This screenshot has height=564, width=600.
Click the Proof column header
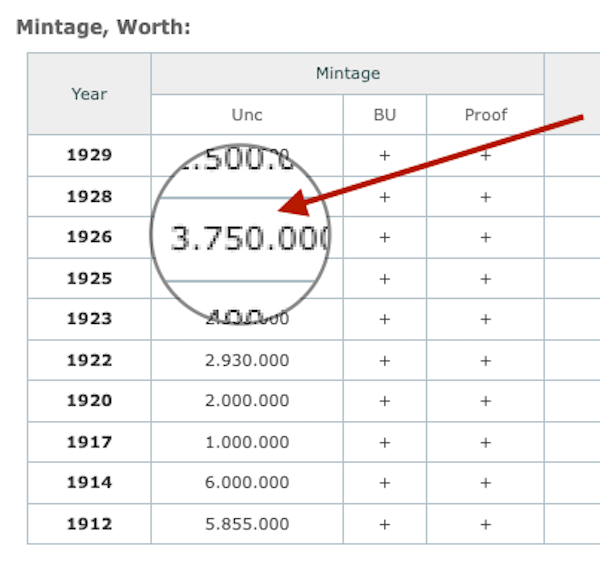485,115
